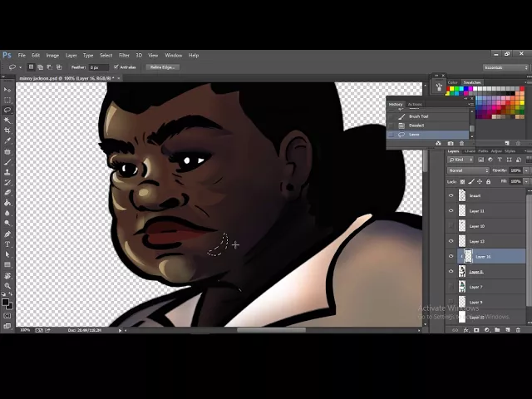Select the Dodge tool
Screen dimensions: 532x399
[7, 224]
